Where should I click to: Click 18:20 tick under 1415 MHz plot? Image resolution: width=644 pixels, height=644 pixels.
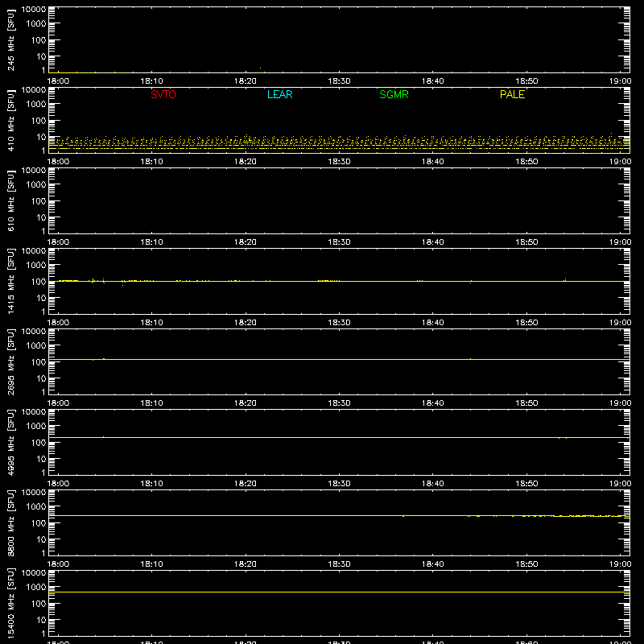click(246, 323)
